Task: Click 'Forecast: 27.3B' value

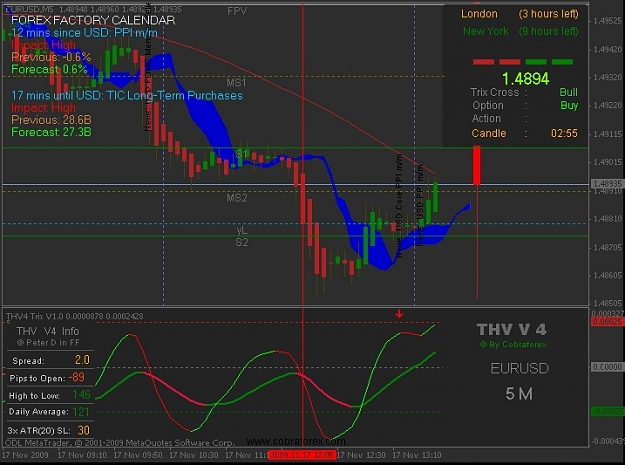Action: pos(51,132)
